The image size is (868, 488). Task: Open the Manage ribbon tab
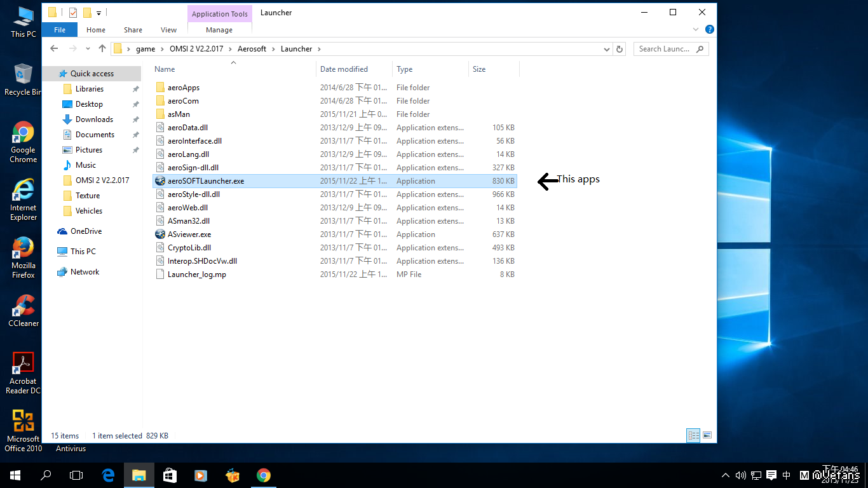[x=219, y=30]
